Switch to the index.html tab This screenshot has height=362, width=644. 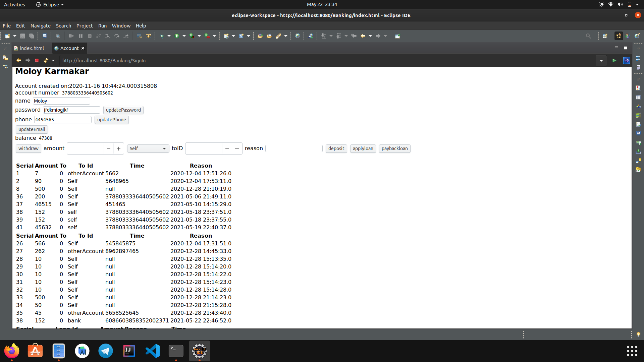click(32, 48)
